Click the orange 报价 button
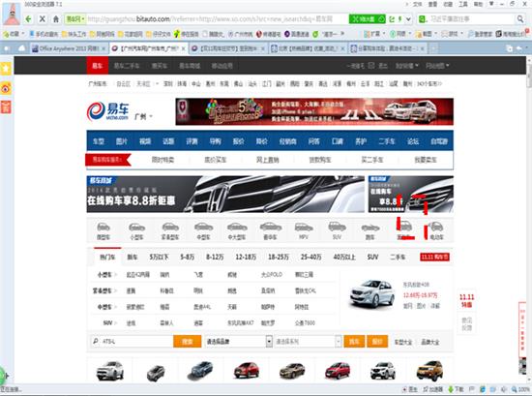This screenshot has width=532, height=396. click(377, 342)
